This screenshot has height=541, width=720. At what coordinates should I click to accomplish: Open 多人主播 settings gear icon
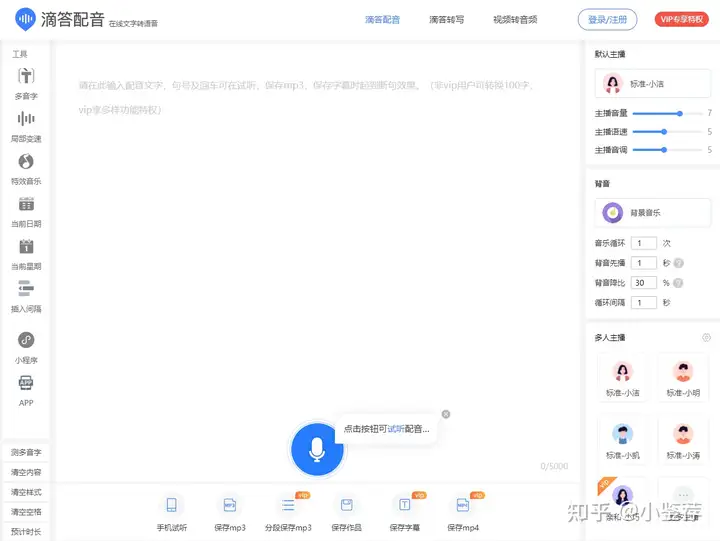(x=706, y=338)
